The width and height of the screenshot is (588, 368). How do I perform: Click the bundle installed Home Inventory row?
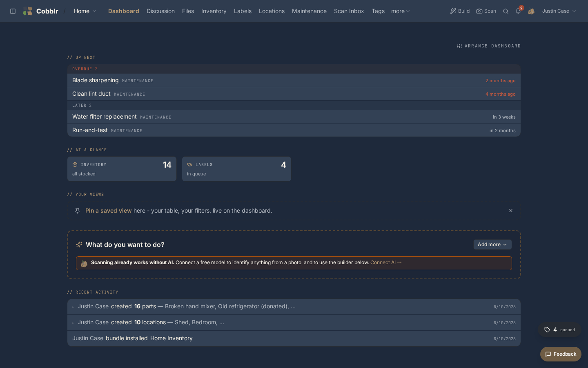[x=294, y=339]
